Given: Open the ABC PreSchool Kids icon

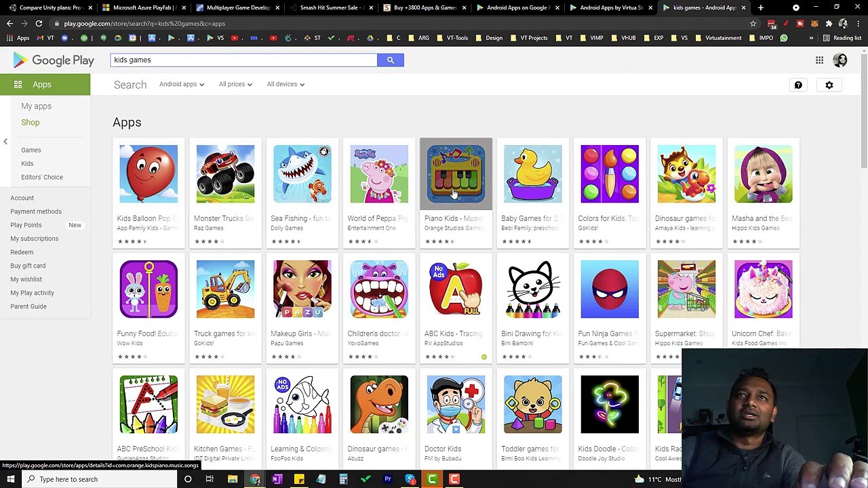Looking at the screenshot, I should coord(149,404).
